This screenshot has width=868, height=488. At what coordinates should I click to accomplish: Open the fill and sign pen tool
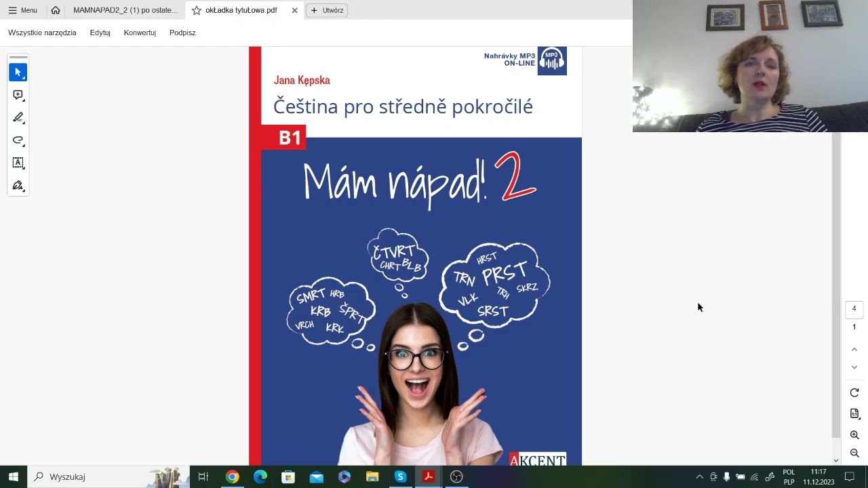click(x=18, y=186)
